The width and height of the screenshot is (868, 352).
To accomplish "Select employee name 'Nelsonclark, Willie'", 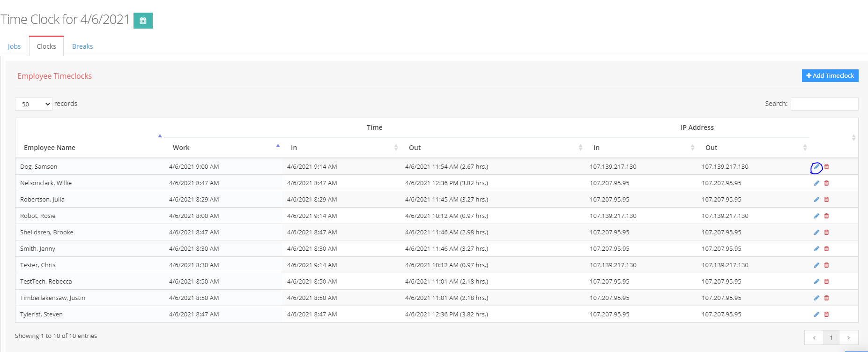I will point(46,183).
